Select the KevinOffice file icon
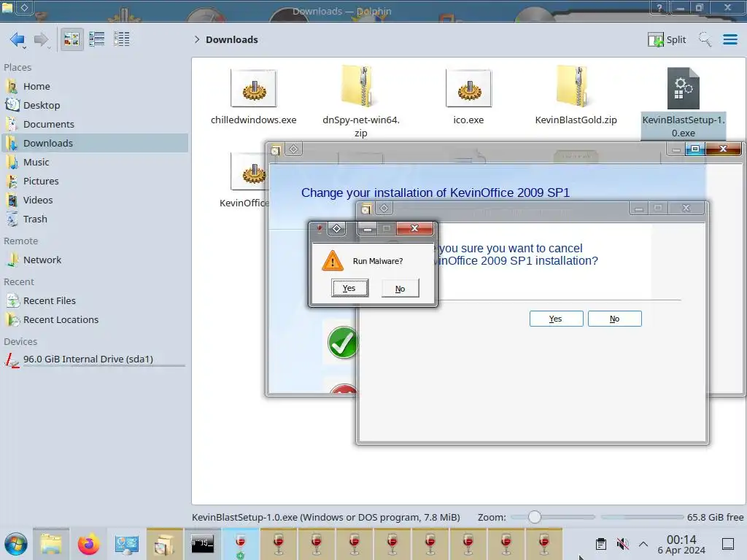This screenshot has height=560, width=747. (x=248, y=171)
